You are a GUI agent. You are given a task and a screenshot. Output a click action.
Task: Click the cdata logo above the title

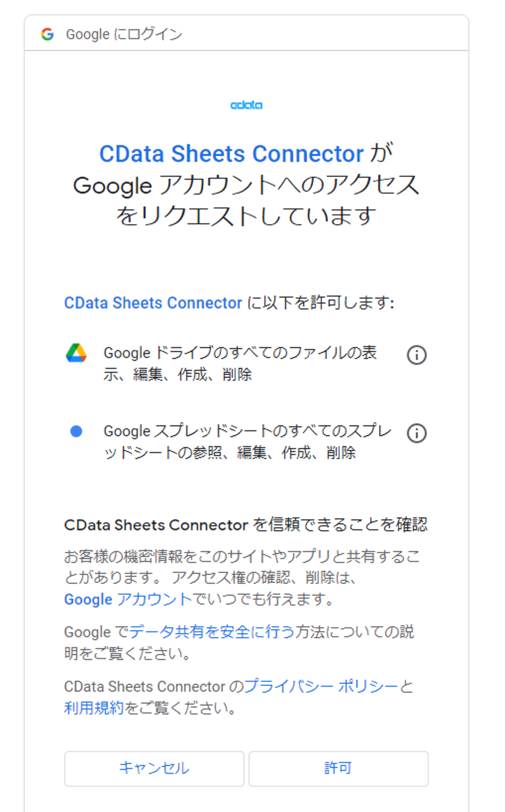tap(246, 105)
